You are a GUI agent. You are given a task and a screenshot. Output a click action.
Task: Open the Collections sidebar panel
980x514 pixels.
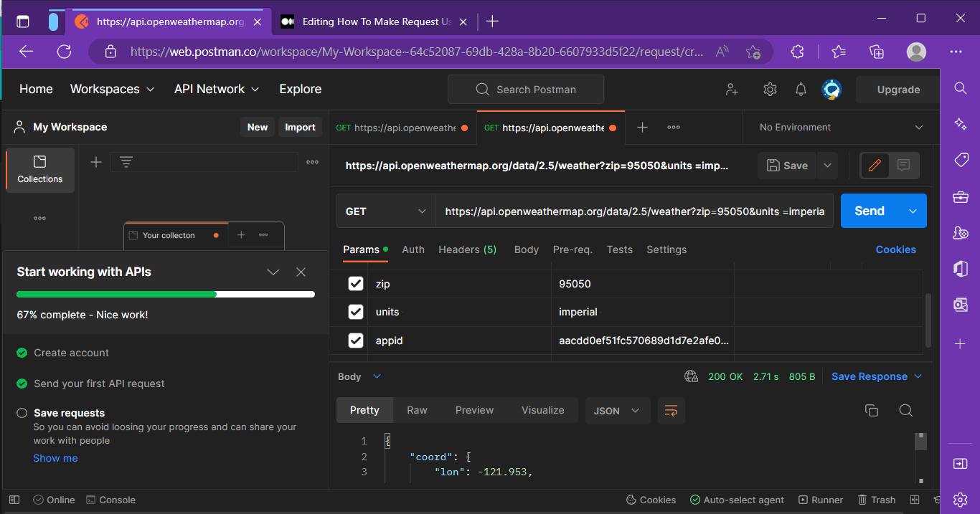coord(40,170)
